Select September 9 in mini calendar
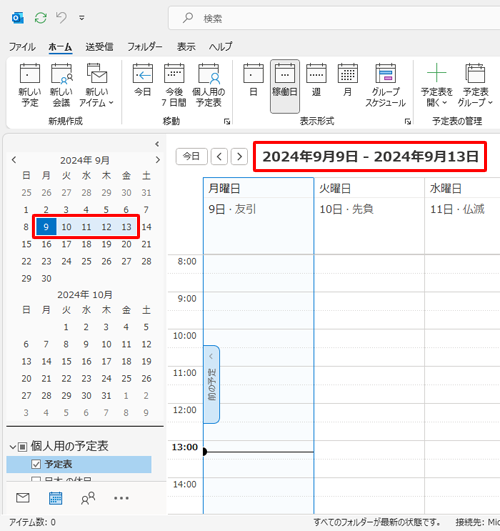This screenshot has height=531, width=500. 46,227
